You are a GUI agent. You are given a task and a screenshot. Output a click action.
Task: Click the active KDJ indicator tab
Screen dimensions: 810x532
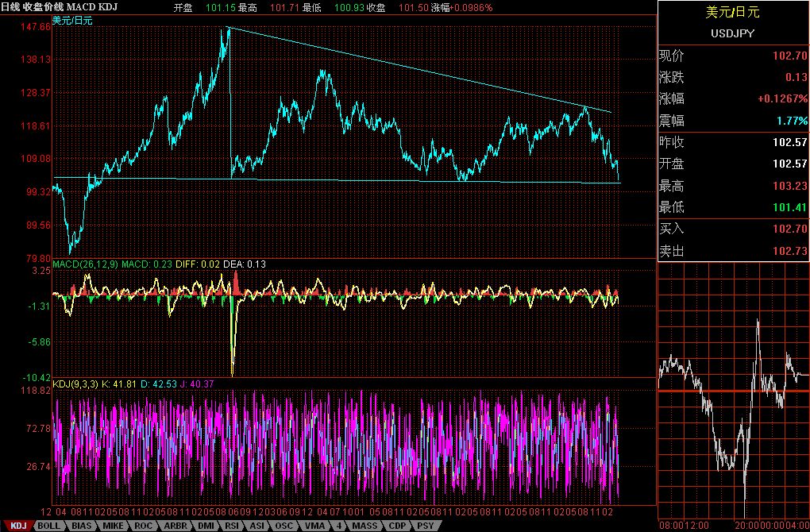17,526
